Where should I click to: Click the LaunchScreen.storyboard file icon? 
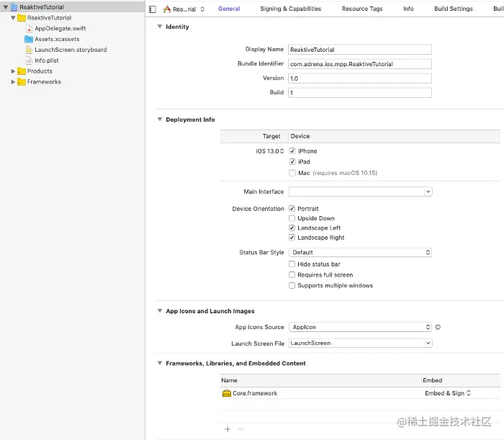(29, 50)
